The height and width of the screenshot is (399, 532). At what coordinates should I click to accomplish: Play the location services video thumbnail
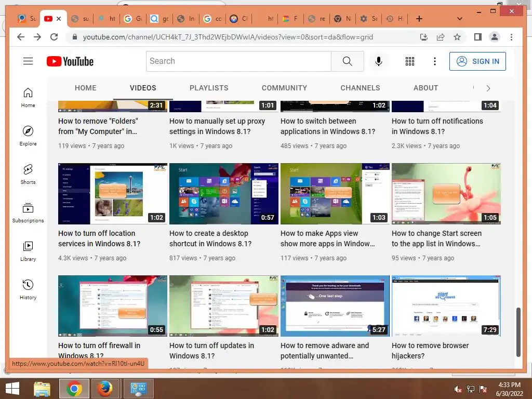(x=113, y=194)
